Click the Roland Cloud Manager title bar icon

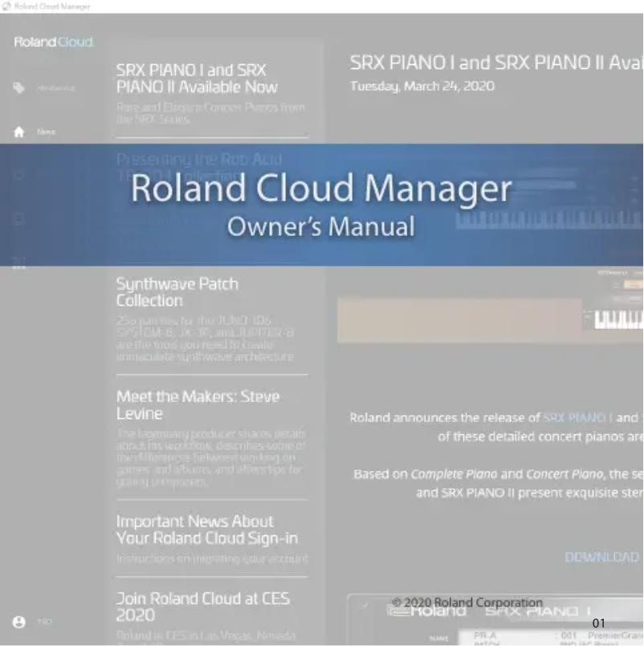tap(6, 6)
